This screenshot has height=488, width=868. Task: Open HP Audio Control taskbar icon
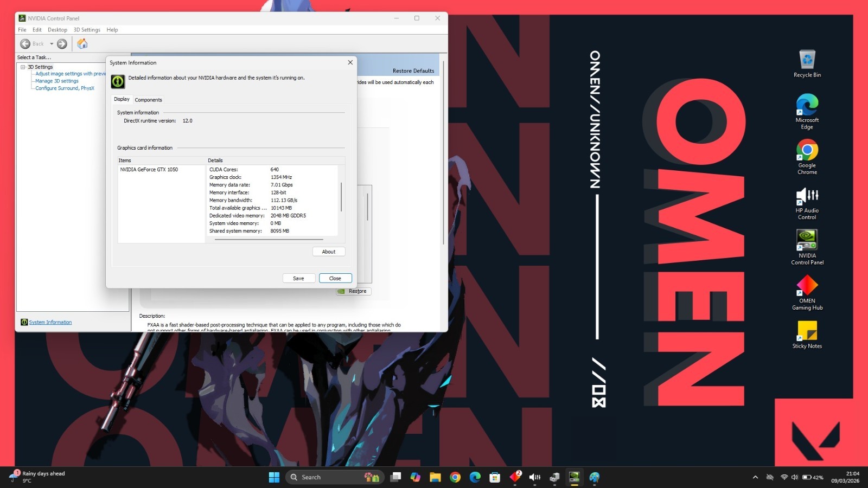tap(535, 477)
